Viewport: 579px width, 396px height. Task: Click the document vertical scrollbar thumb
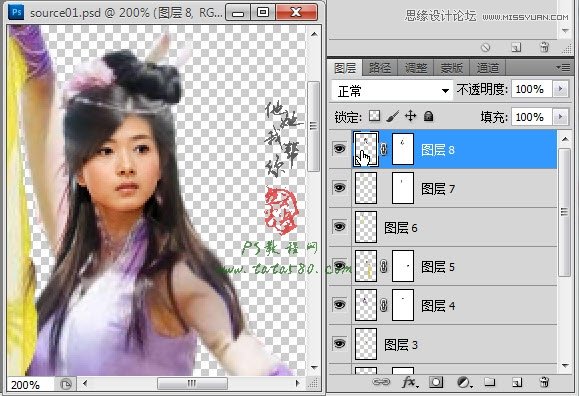(314, 126)
